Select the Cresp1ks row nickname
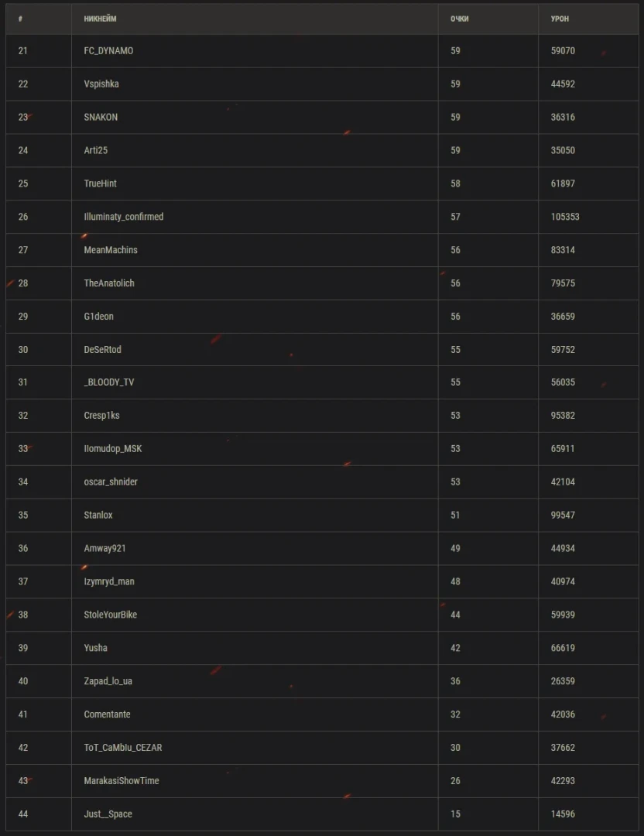 101,416
